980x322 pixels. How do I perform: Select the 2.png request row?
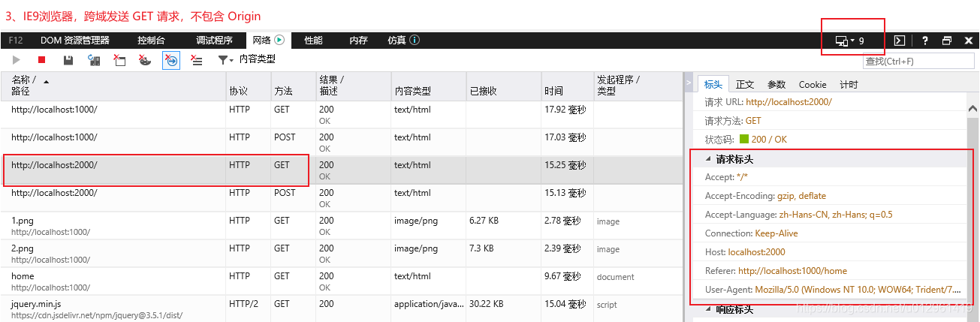(x=342, y=253)
